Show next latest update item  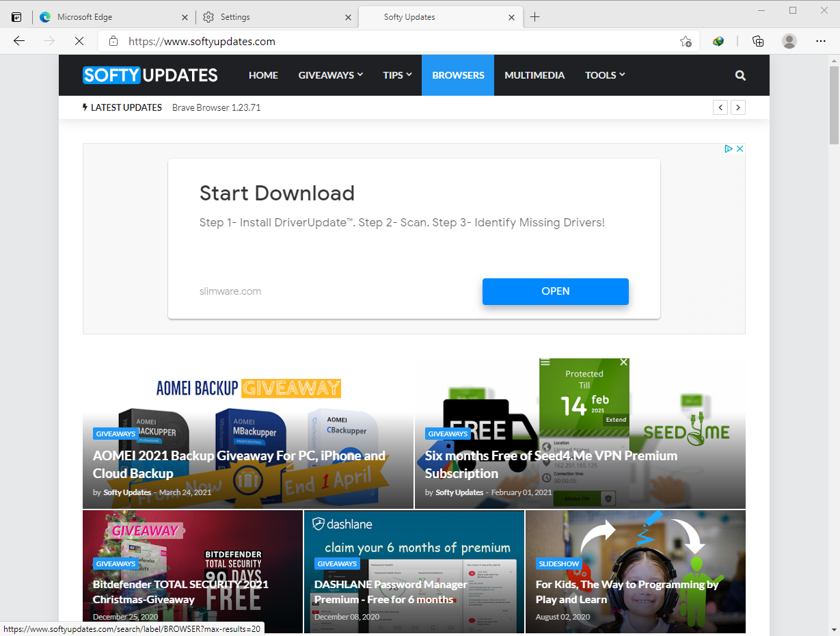click(738, 107)
